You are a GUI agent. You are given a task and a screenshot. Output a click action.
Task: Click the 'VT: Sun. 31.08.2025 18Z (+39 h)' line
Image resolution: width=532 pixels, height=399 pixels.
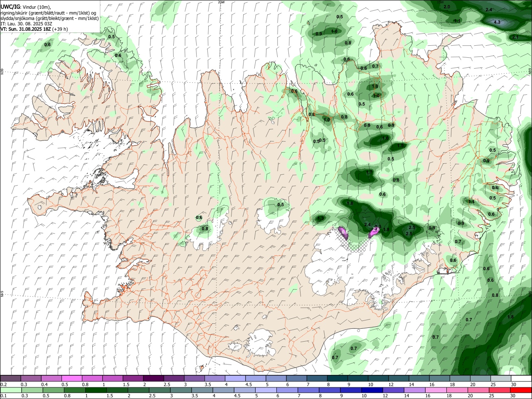coord(34,29)
